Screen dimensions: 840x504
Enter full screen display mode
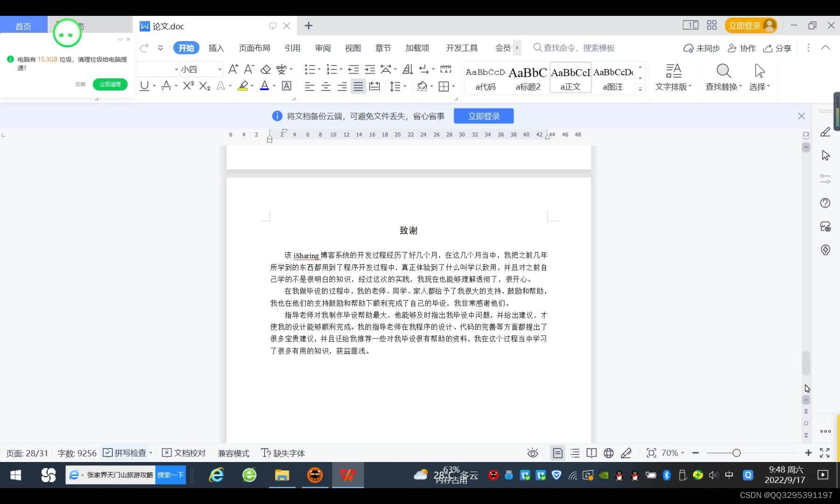825,453
